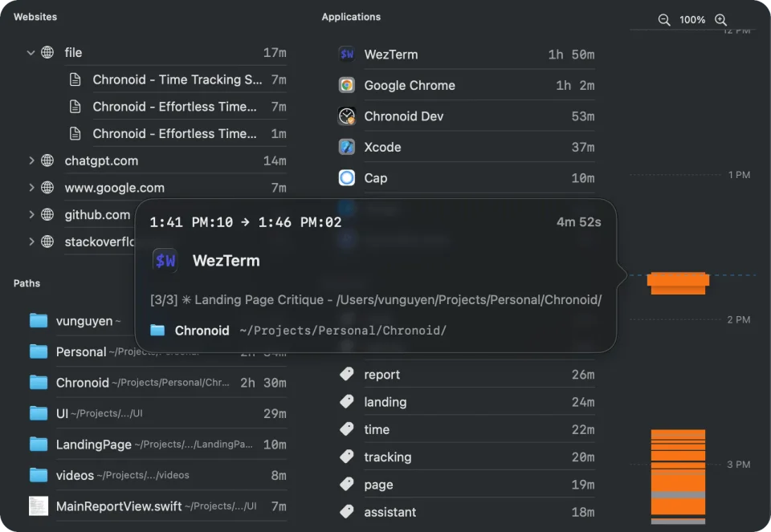This screenshot has width=771, height=532.
Task: Click the tag icon beside tracking
Action: (347, 457)
